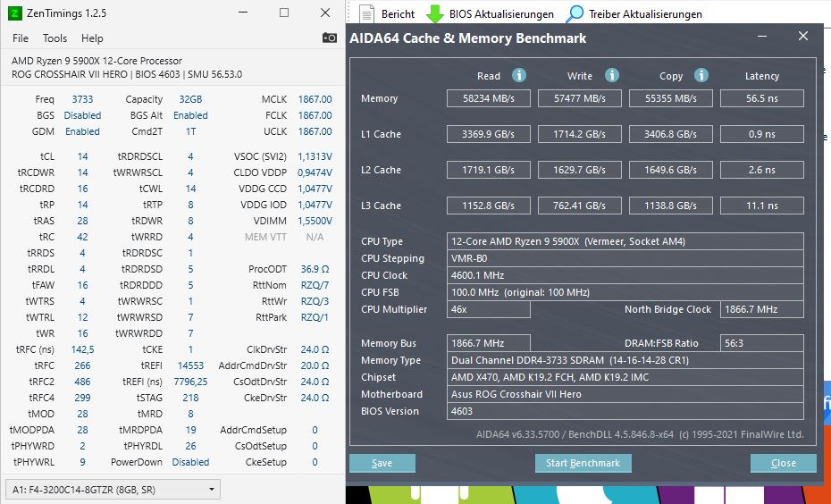Click the tRFC (ns) value 142,5
The width and height of the screenshot is (831, 504).
tap(82, 349)
